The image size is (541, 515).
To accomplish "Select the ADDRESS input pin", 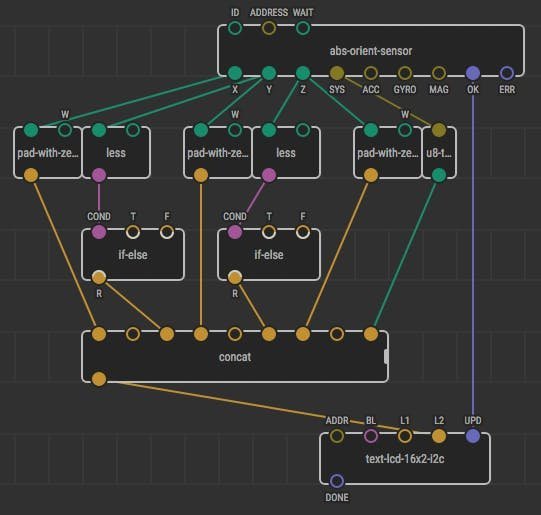I will pyautogui.click(x=269, y=28).
